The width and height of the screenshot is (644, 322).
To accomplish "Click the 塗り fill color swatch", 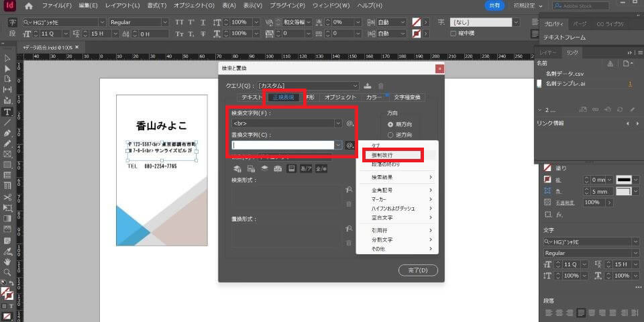I will point(547,168).
